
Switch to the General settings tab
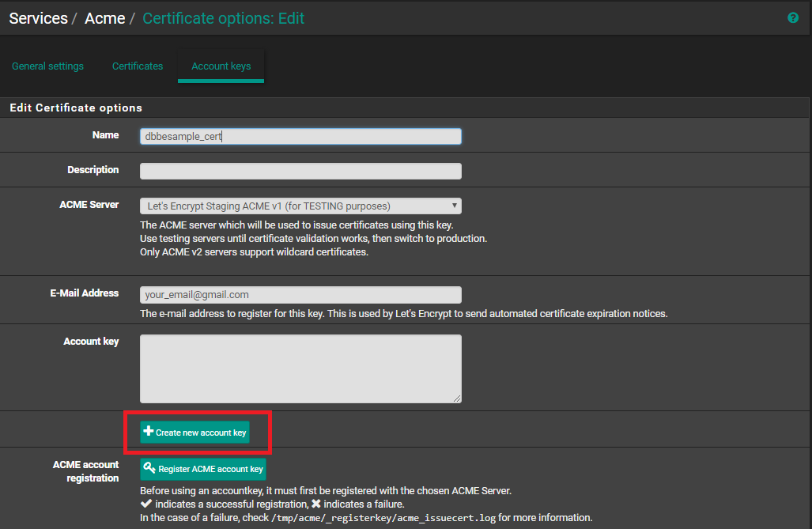click(x=47, y=66)
